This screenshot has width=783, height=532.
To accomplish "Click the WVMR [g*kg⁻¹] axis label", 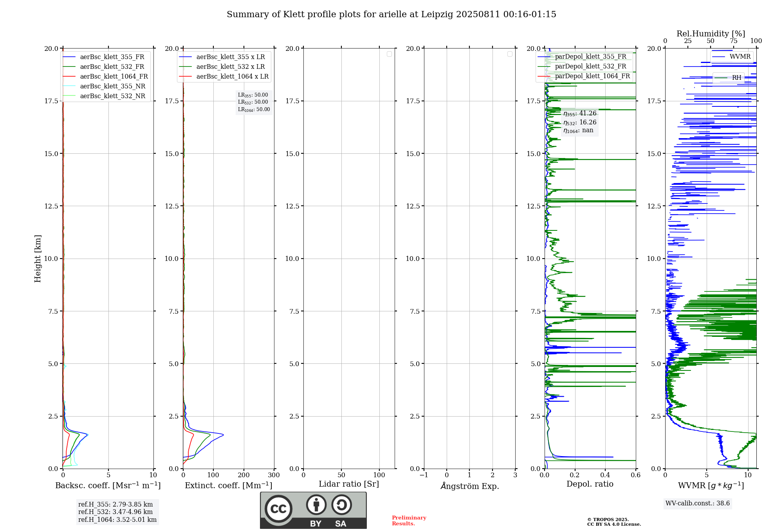I will coord(711,485).
